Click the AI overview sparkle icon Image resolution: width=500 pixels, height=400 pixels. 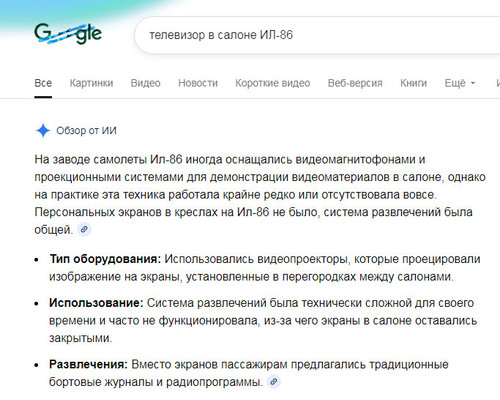coord(43,130)
